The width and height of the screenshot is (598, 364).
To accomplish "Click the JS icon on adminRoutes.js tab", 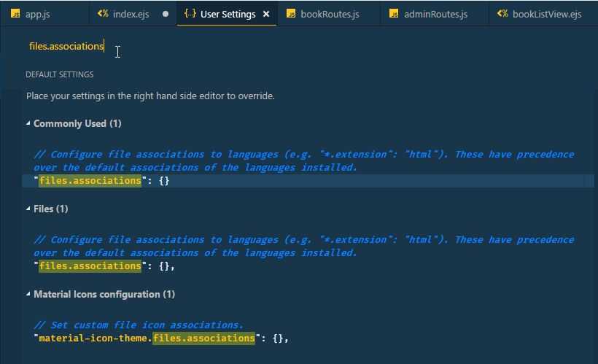I will point(395,14).
